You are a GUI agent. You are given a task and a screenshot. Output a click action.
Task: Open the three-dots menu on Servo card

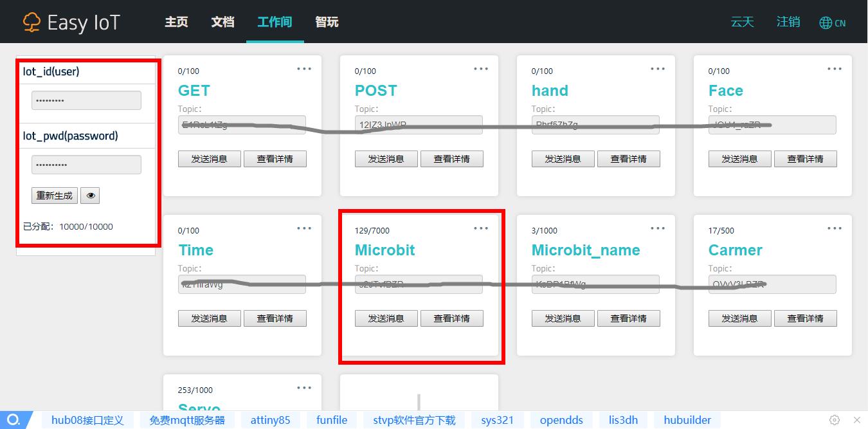[304, 388]
